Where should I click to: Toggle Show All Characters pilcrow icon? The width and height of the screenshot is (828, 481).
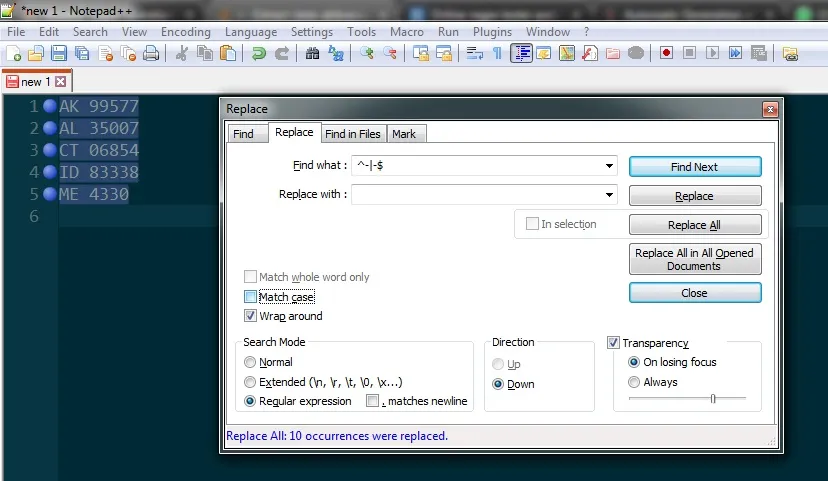click(497, 53)
